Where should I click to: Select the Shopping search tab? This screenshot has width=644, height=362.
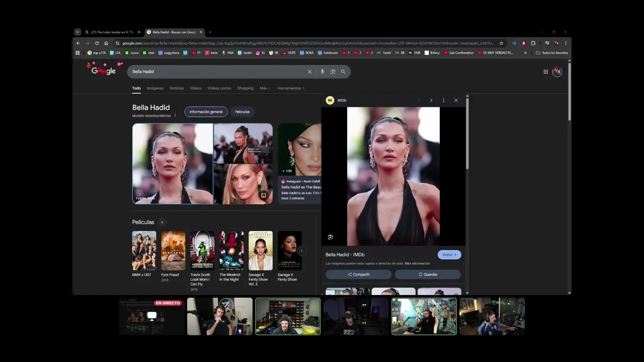(x=246, y=88)
